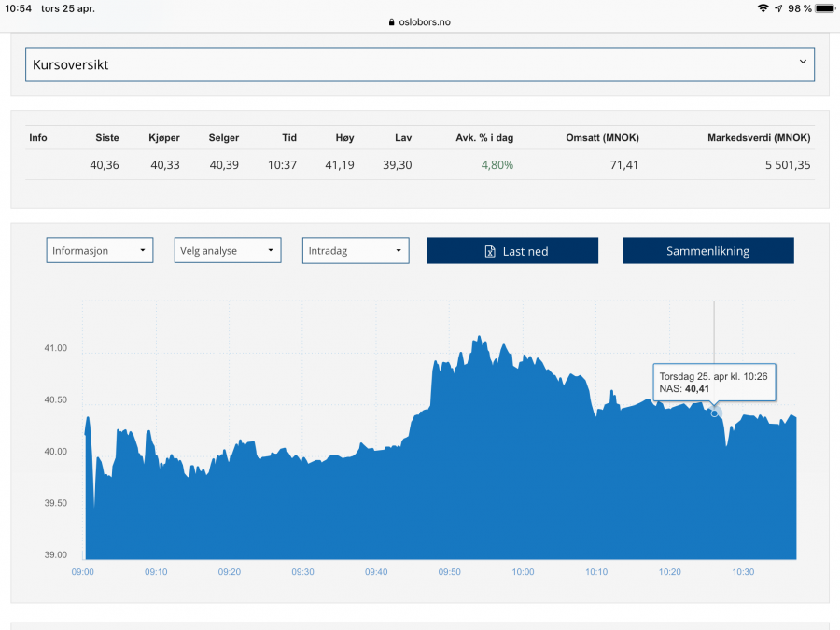Click the 09:50 label on time axis

click(449, 572)
